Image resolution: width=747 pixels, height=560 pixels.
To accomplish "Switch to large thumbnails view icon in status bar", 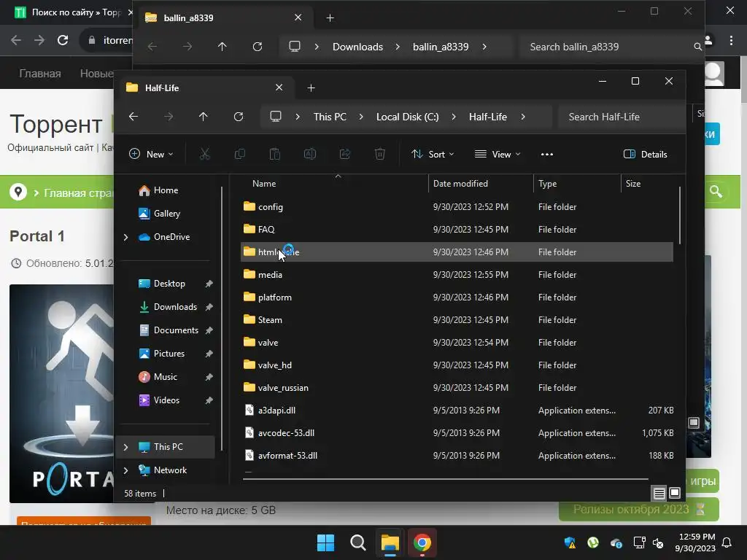I will click(x=675, y=494).
